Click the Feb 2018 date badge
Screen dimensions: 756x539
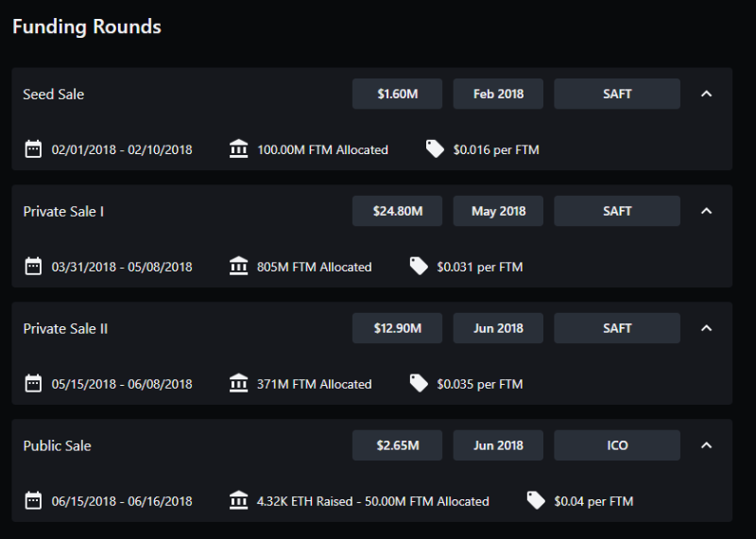498,94
